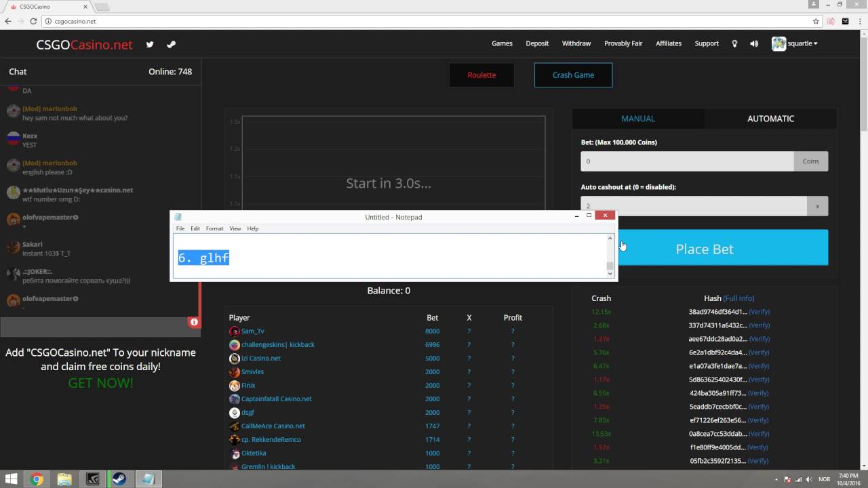Verify the 6.47x crash hash
Screen dimensions: 868x488
(x=759, y=366)
